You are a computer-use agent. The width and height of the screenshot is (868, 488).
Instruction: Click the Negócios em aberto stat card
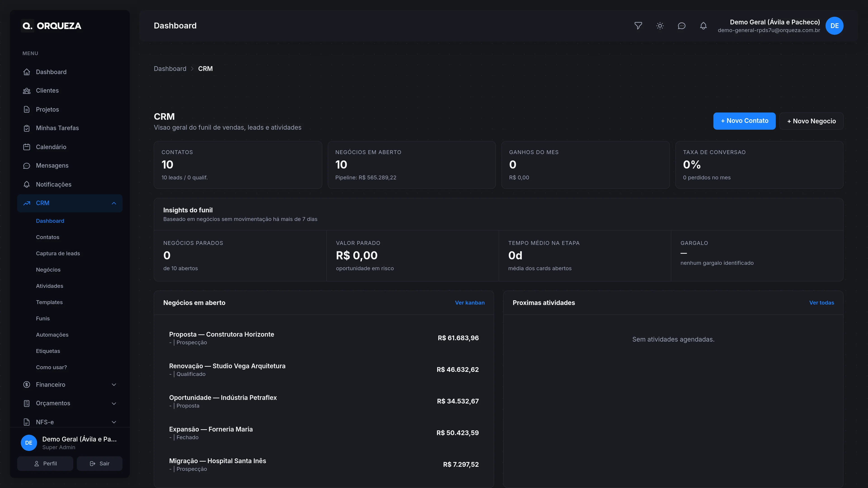coord(411,165)
